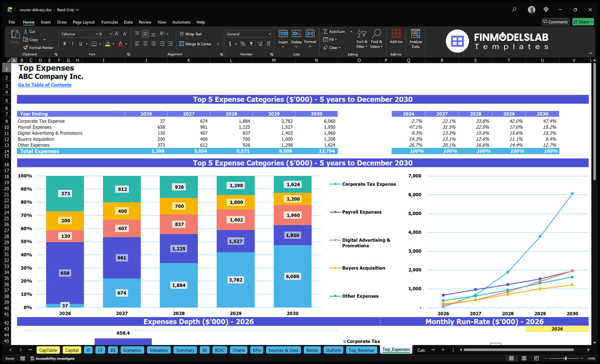Open the Find & Select magnifier

coord(376,33)
